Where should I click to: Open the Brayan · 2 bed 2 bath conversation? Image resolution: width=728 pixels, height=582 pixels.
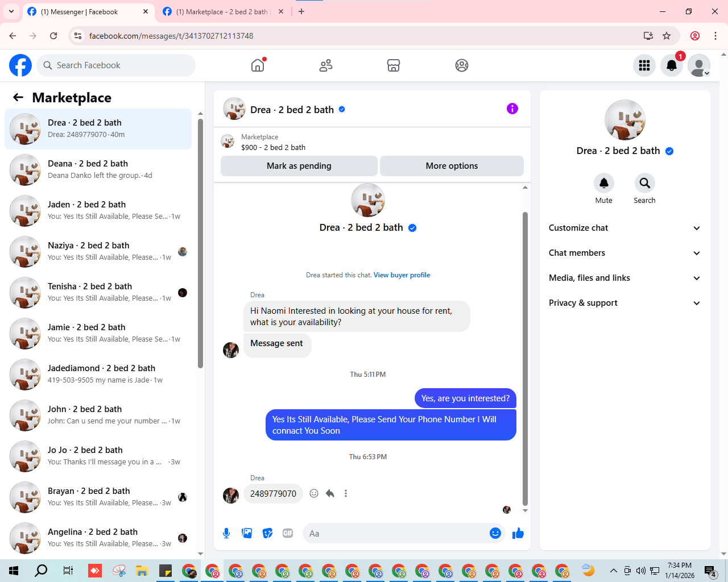98,497
